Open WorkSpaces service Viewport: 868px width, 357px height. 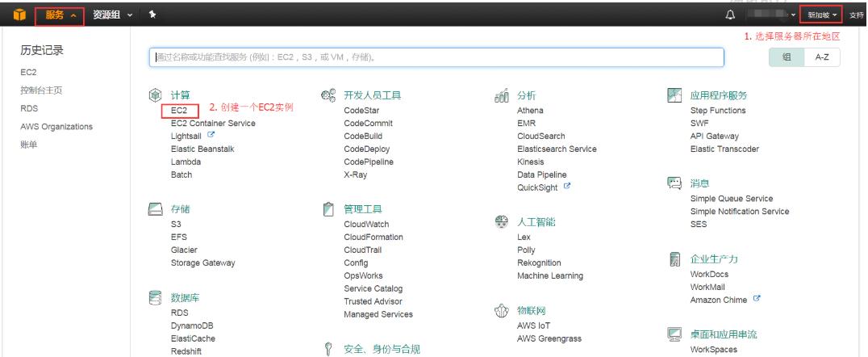[714, 350]
